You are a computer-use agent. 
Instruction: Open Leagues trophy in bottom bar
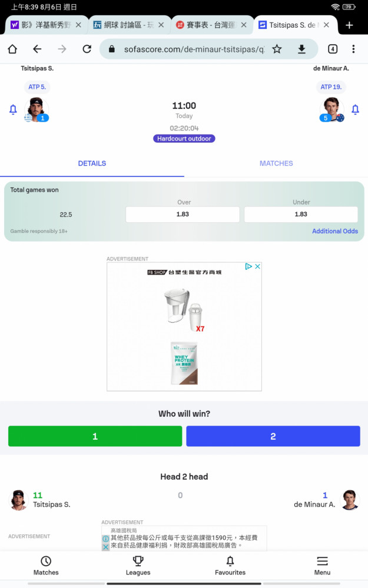coord(138,566)
